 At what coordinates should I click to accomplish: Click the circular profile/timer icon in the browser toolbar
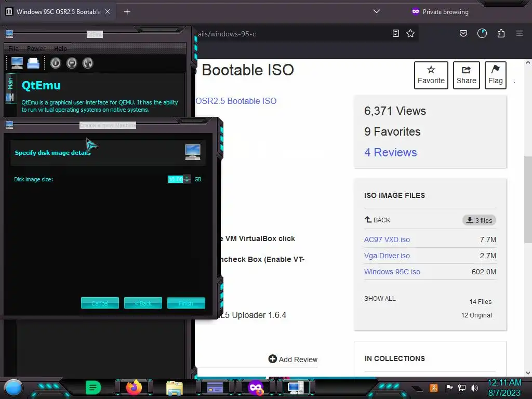point(482,33)
